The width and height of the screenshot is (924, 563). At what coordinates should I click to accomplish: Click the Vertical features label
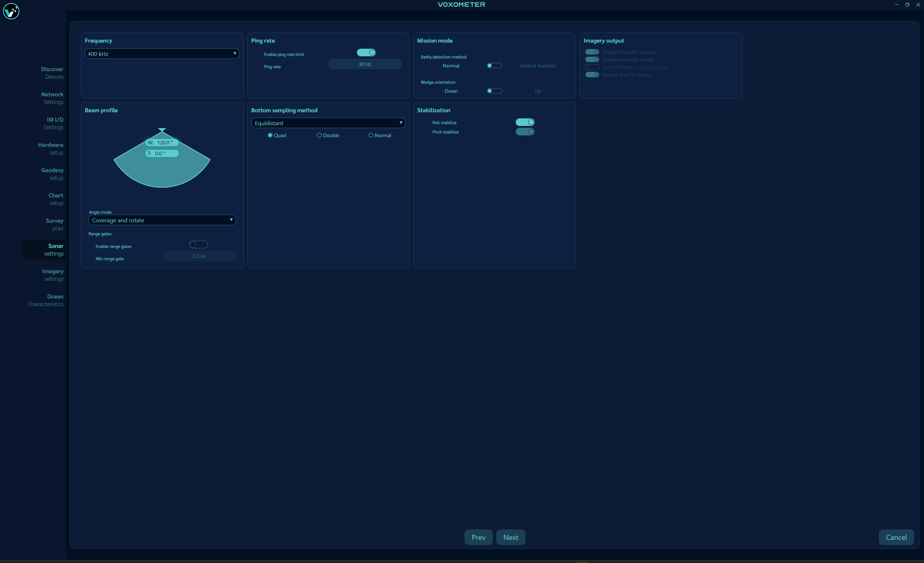pyautogui.click(x=537, y=66)
